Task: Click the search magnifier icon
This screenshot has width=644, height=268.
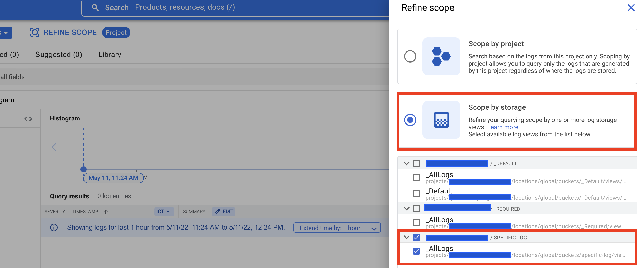Action: [x=95, y=8]
